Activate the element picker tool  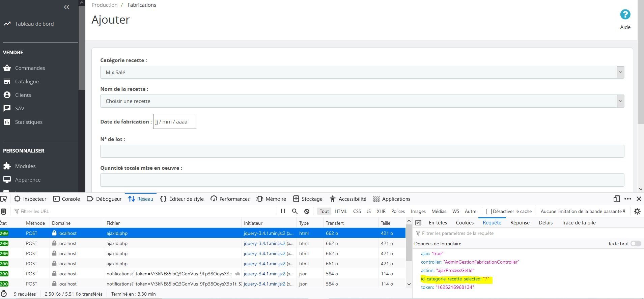(x=4, y=199)
